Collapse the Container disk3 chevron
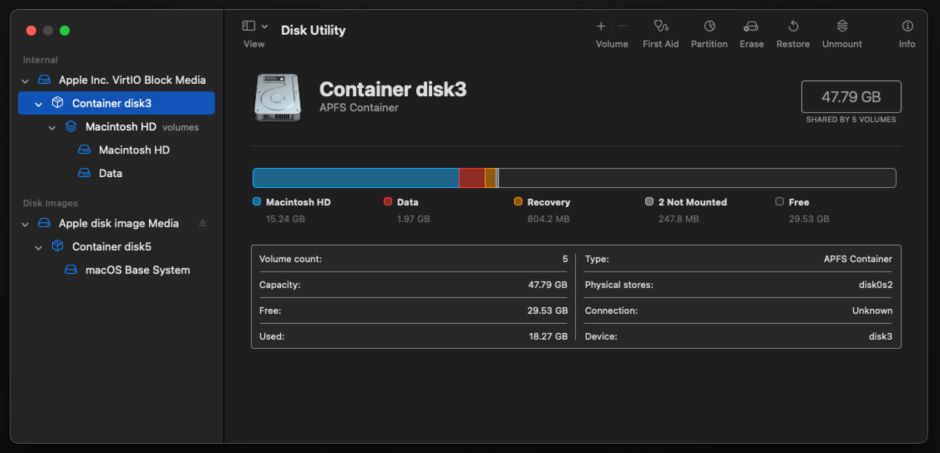Image resolution: width=940 pixels, height=453 pixels. click(x=38, y=103)
